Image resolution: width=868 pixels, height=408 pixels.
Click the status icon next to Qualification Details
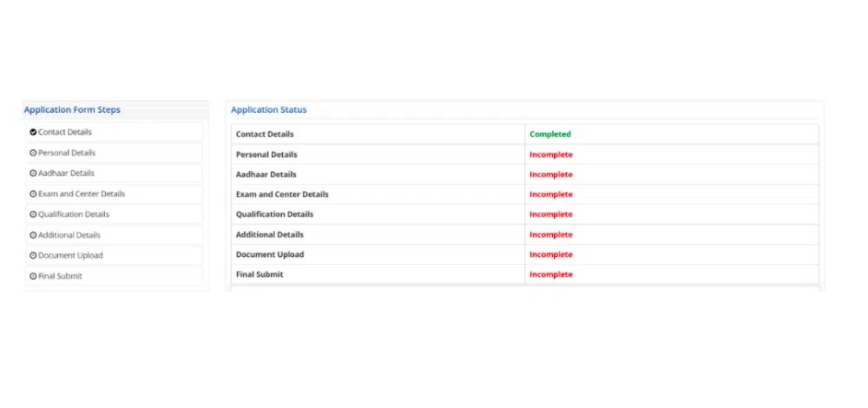click(33, 214)
